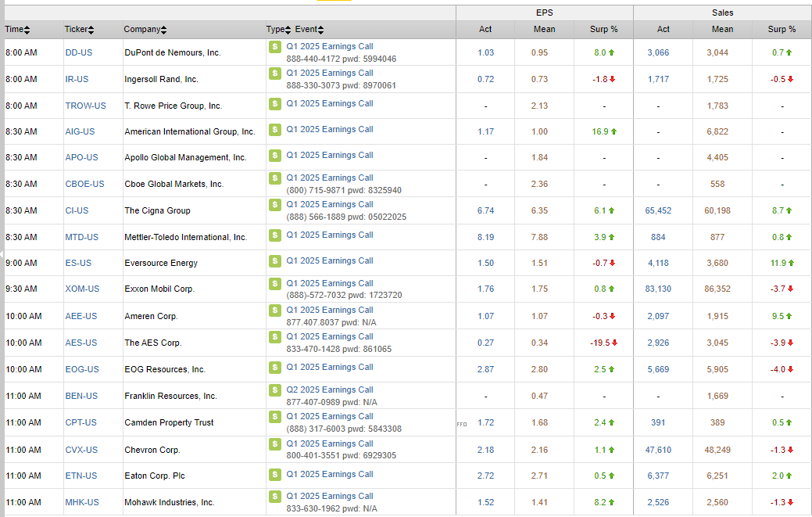Screen dimensions: 812x517
Task: Open the ETN-US ticker link
Action: point(80,476)
